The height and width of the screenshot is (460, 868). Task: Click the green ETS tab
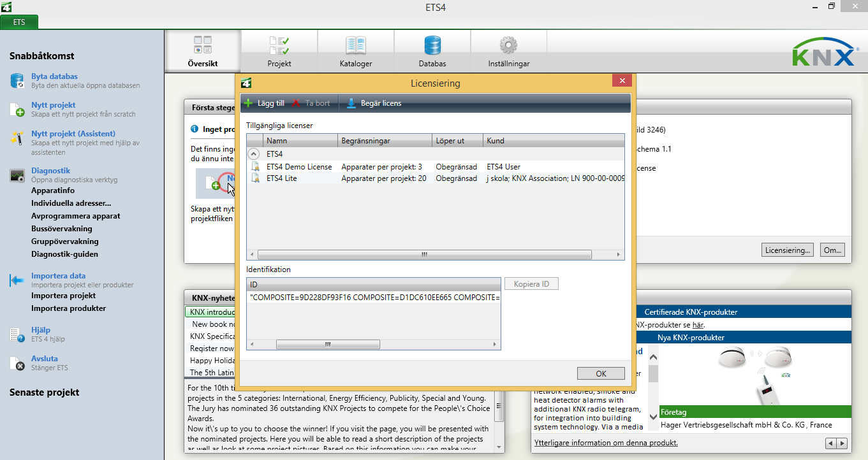point(19,22)
